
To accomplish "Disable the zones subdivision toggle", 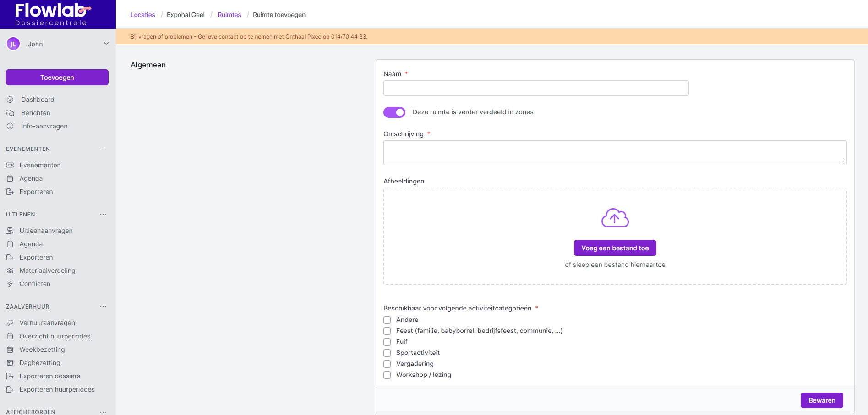I will click(x=394, y=112).
